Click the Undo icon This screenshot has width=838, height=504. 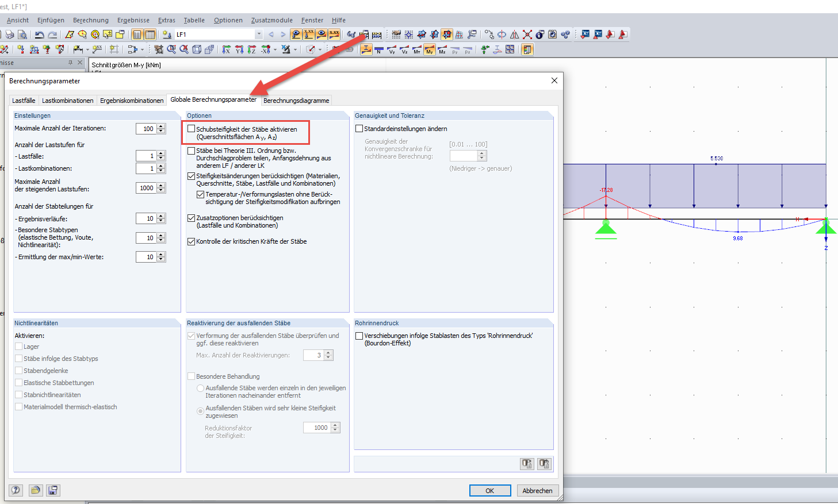[39, 34]
